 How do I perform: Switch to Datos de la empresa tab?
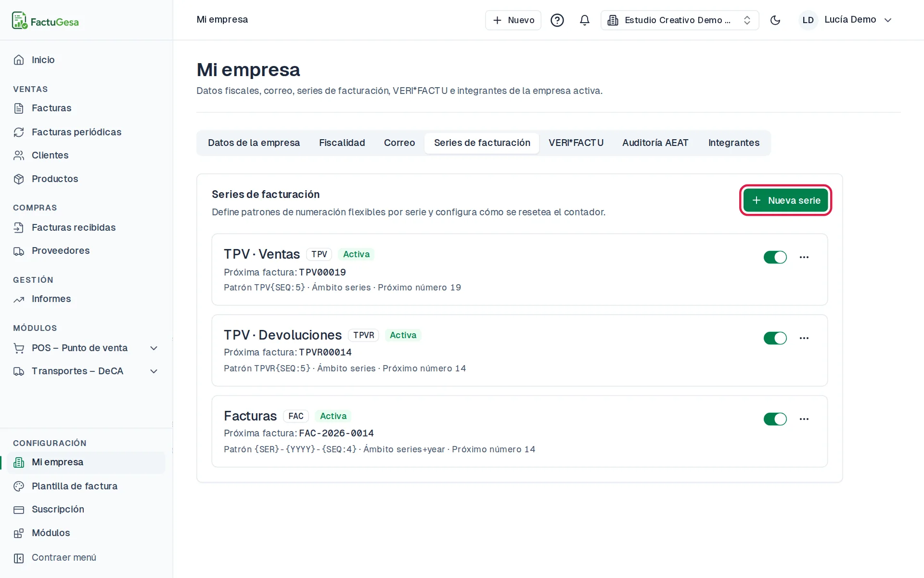tap(254, 143)
